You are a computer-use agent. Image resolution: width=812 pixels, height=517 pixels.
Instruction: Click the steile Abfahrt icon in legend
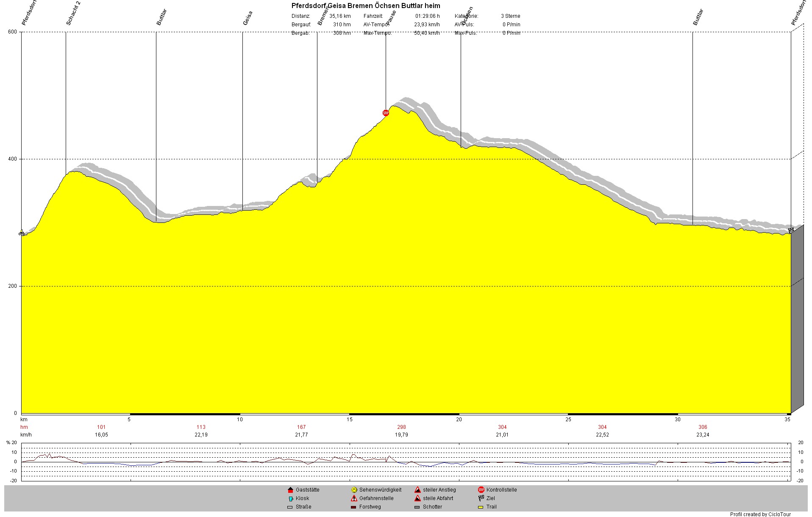point(417,498)
